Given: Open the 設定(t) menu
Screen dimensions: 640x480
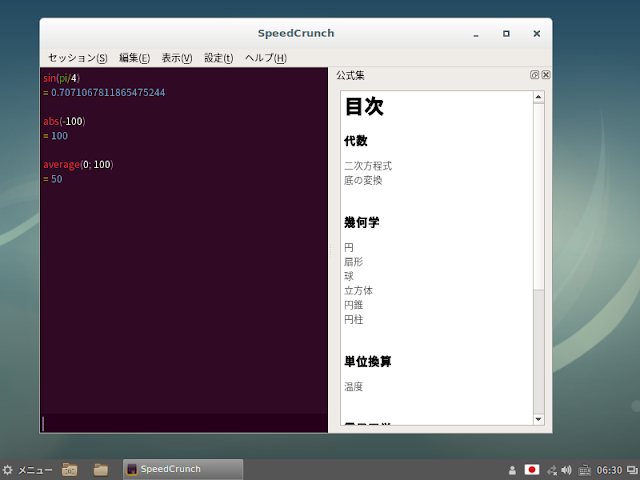Looking at the screenshot, I should pos(219,58).
